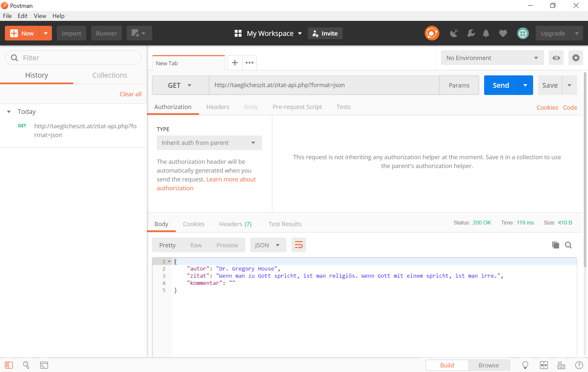Click the Clear all history link
The width and height of the screenshot is (588, 372).
click(x=130, y=94)
